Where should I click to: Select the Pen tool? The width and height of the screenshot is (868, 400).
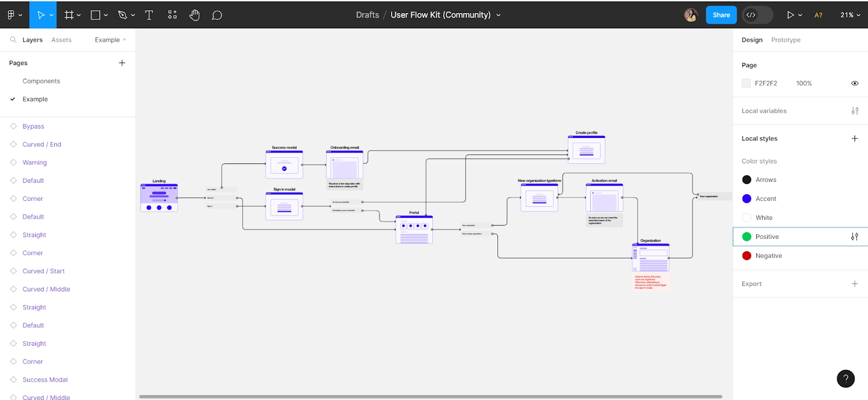click(x=123, y=15)
